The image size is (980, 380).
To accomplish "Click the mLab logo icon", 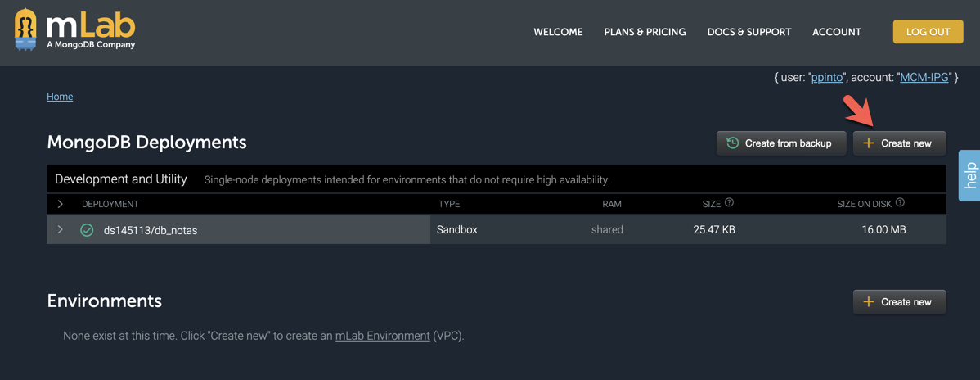I will point(26,30).
